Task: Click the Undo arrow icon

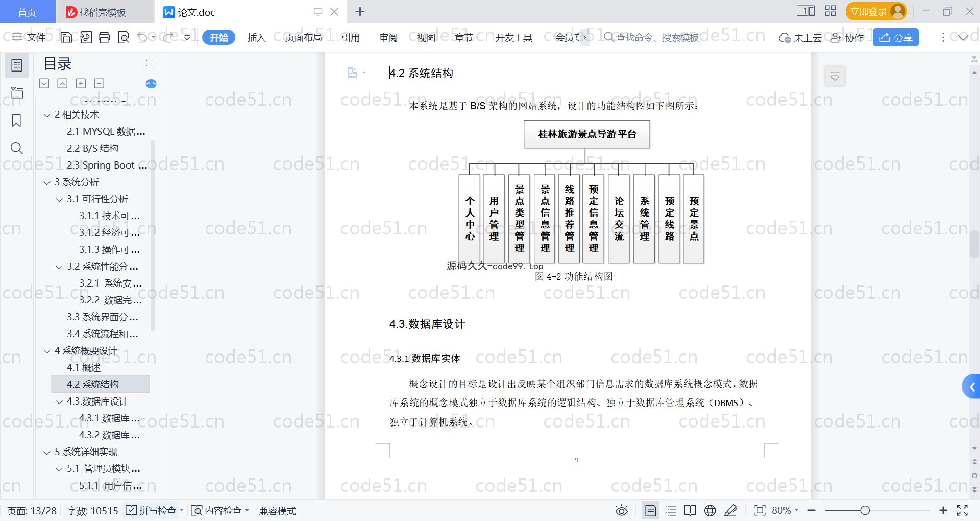Action: pos(142,37)
